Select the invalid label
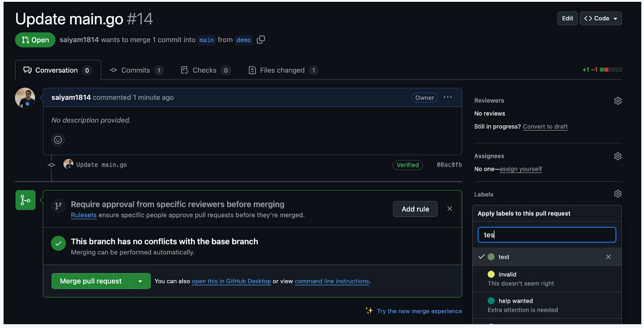This screenshot has width=644, height=328. pos(547,279)
